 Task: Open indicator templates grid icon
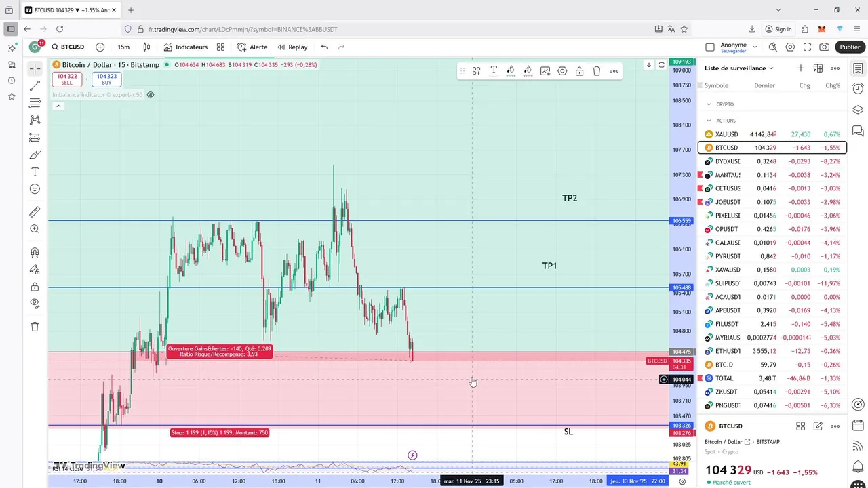[220, 47]
